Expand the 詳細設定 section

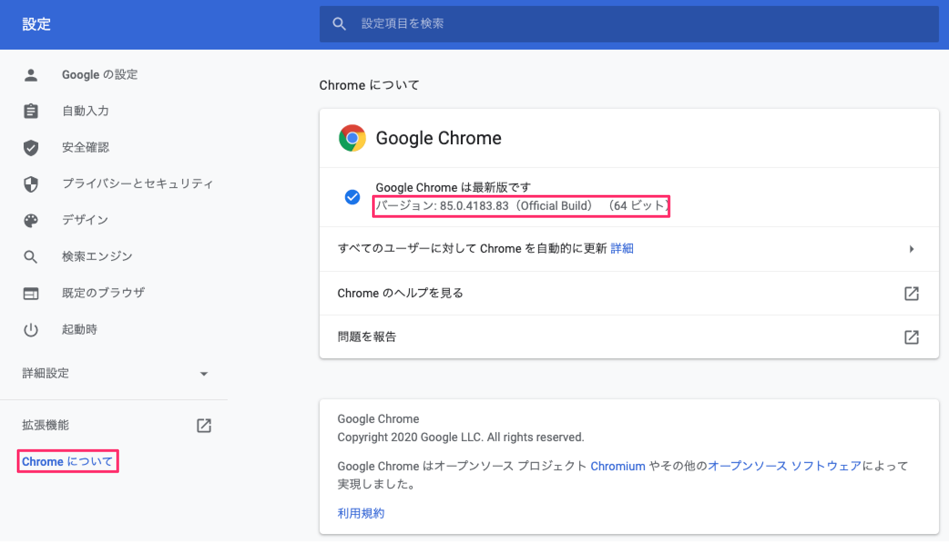point(204,373)
